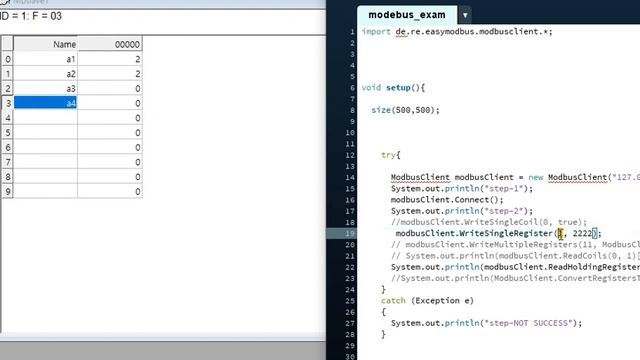640x360 pixels.
Task: Click the commented ReadCoils line
Action: (515, 256)
